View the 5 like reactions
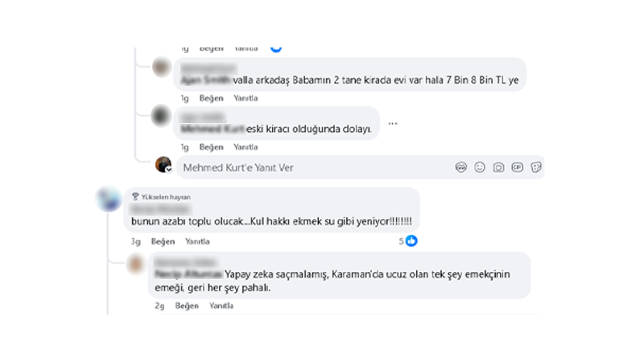 point(408,241)
